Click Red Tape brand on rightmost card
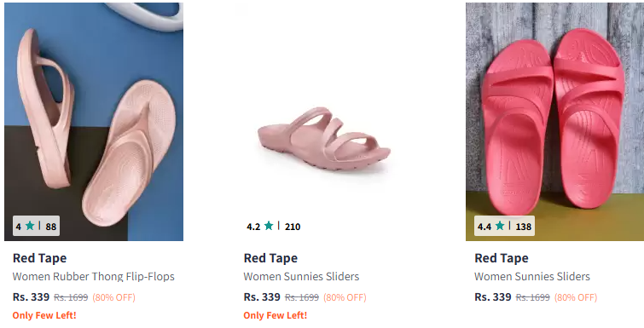The width and height of the screenshot is (644, 328). tap(501, 258)
